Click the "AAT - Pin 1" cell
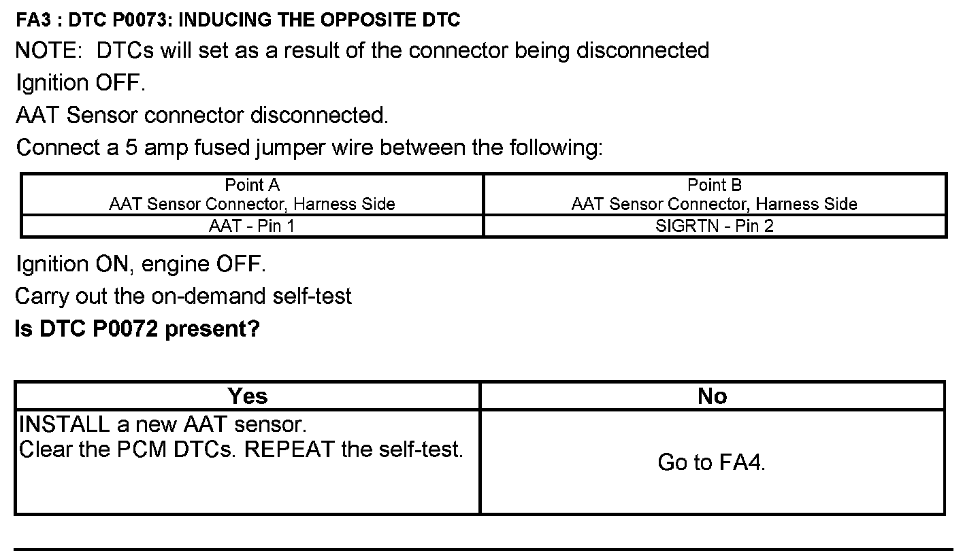Viewport: 980px width, 559px height. tap(252, 226)
